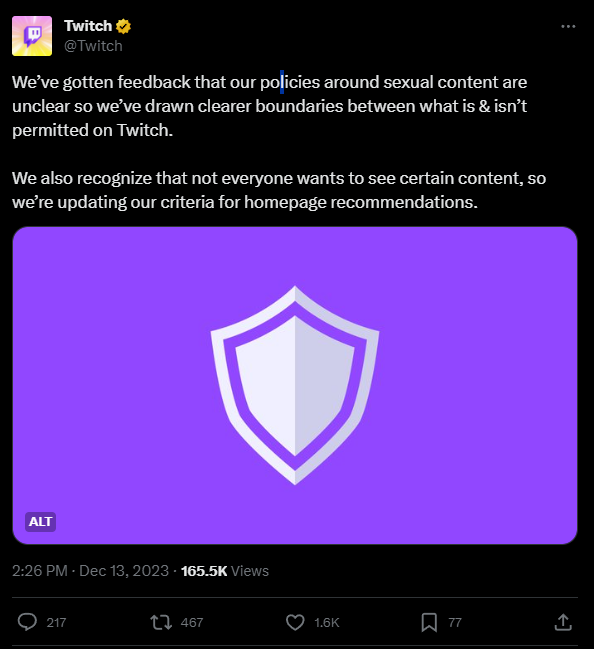The width and height of the screenshot is (594, 649).
Task: Click the tweet text about sexual content policies
Action: coord(269,106)
